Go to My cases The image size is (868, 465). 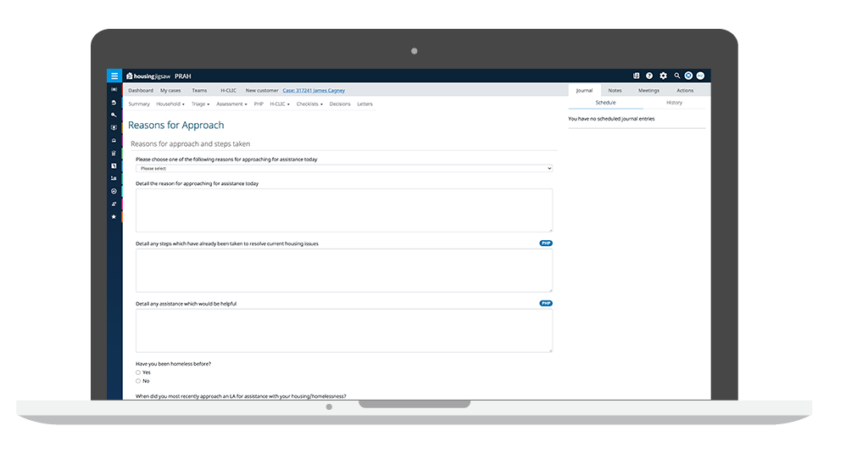point(170,90)
